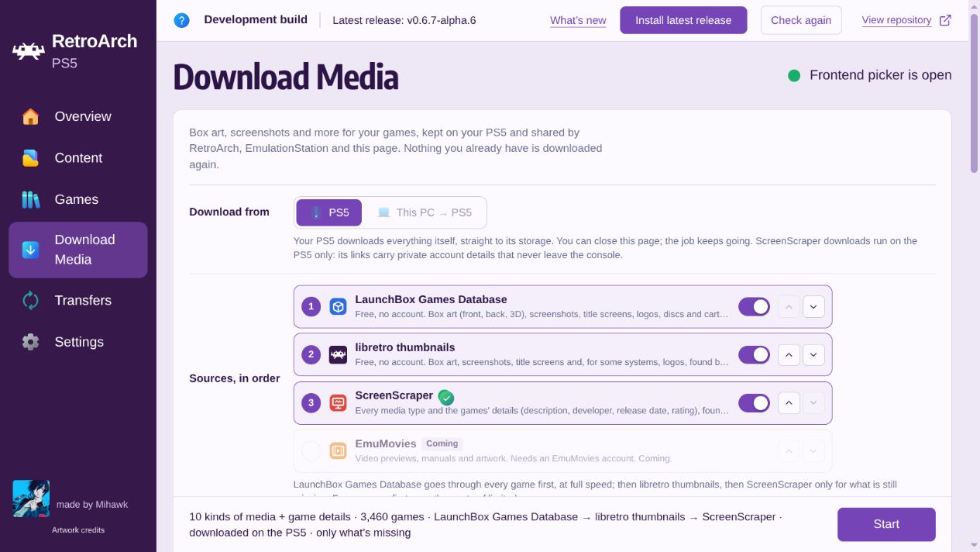Click the green frontend picker status dot
The image size is (980, 552).
coord(794,75)
